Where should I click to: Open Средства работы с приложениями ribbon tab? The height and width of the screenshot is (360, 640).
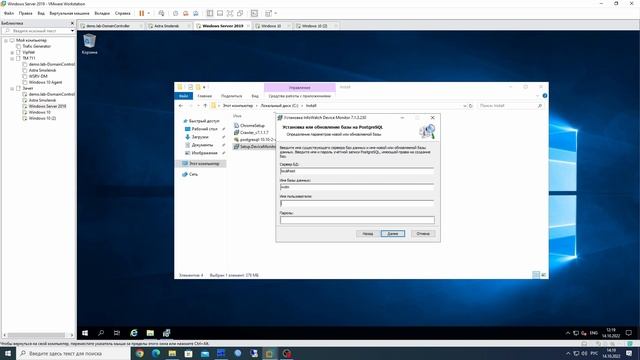click(x=300, y=96)
